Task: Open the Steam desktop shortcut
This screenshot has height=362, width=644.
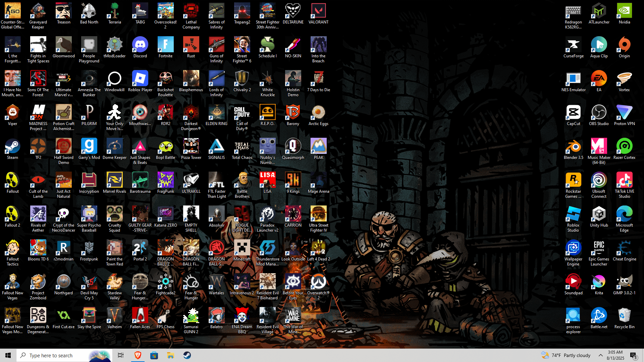Action: coord(13,149)
